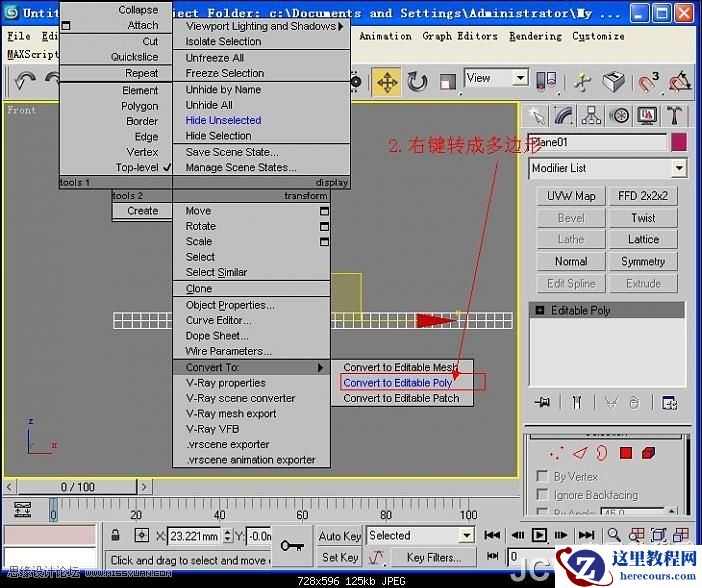This screenshot has width=702, height=588.
Task: Open Scale transform settings box
Action: (324, 242)
